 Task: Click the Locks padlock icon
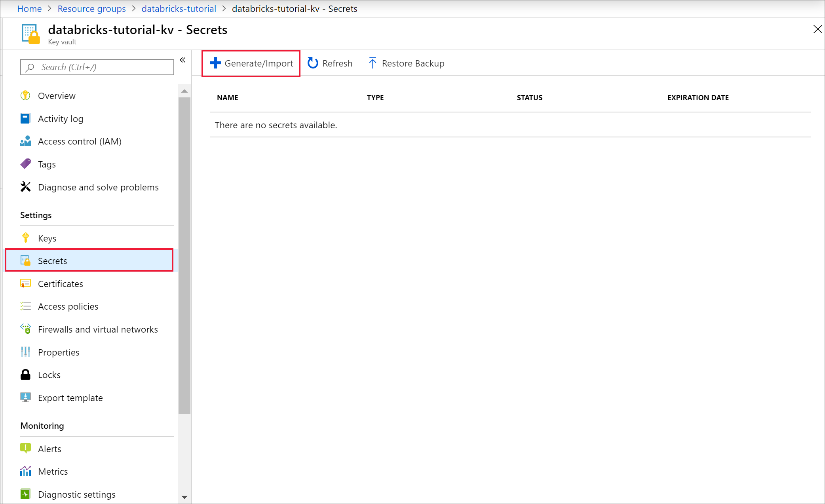pos(26,375)
